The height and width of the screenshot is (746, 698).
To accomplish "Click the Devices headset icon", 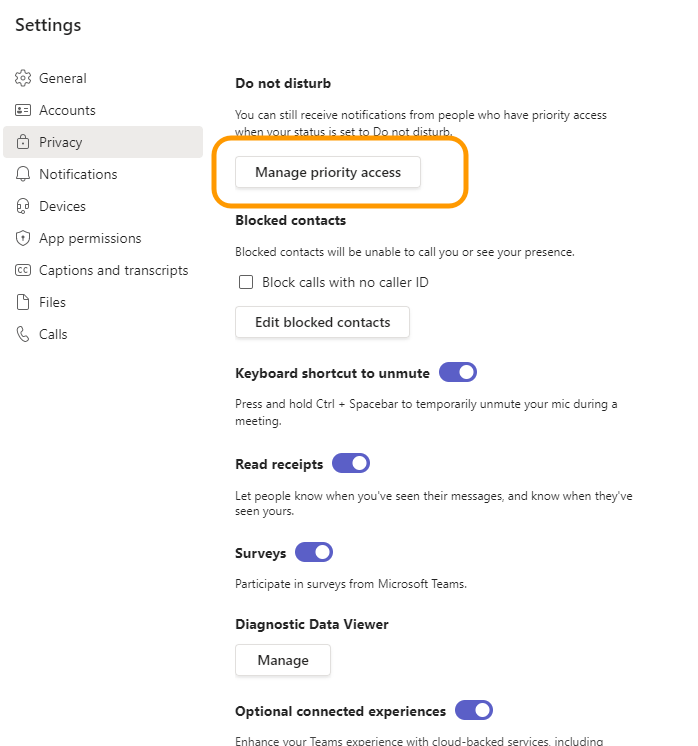I will pos(23,206).
